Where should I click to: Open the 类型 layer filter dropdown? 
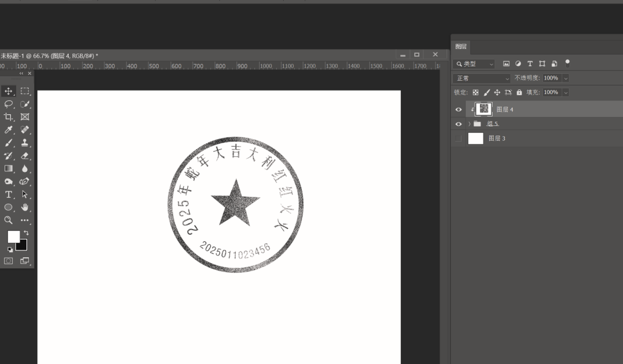point(474,63)
